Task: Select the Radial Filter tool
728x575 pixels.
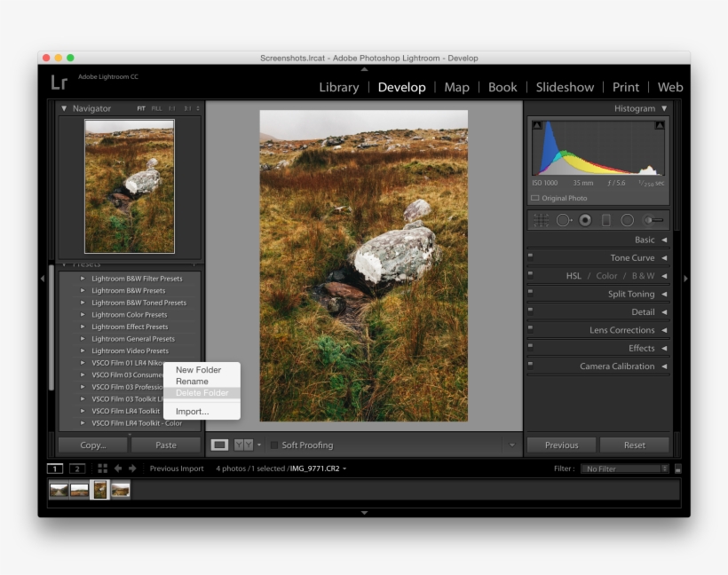Action: [628, 220]
